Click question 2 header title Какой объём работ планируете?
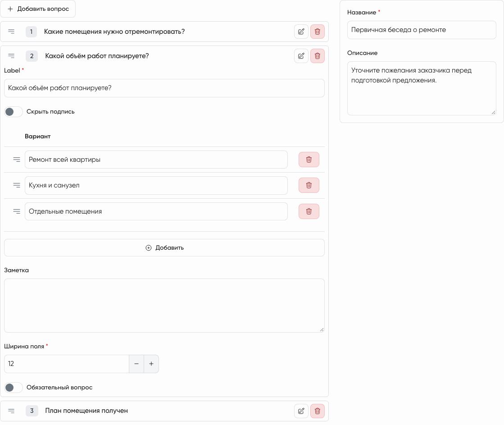The image size is (504, 425). coord(97,56)
